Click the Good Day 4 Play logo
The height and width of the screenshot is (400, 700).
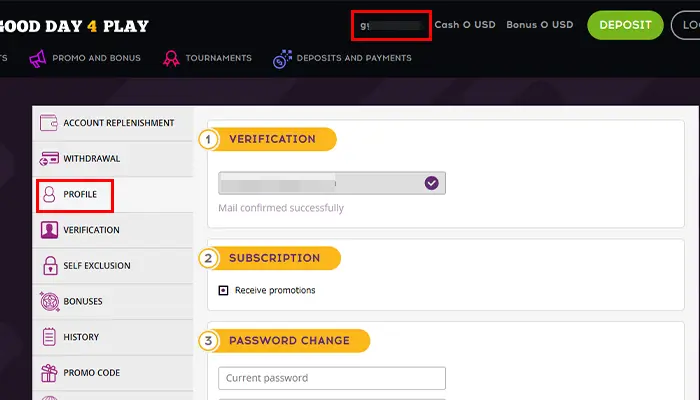coord(74,25)
